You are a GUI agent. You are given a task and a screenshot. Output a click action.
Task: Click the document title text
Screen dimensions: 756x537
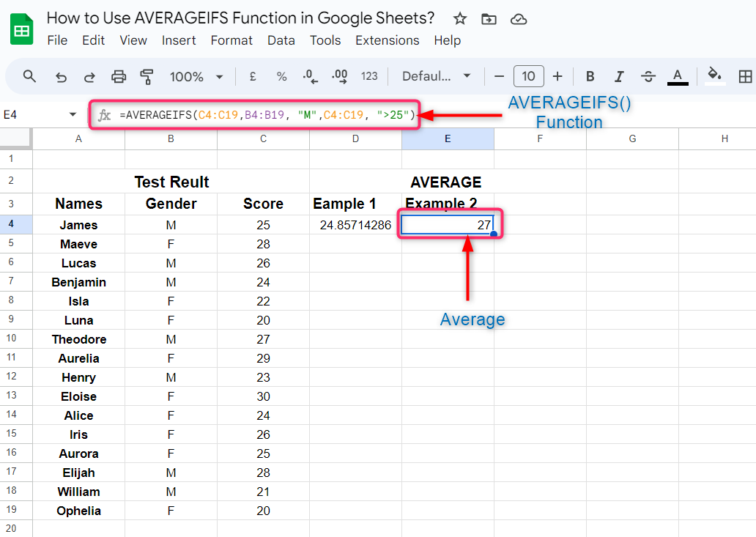point(240,18)
